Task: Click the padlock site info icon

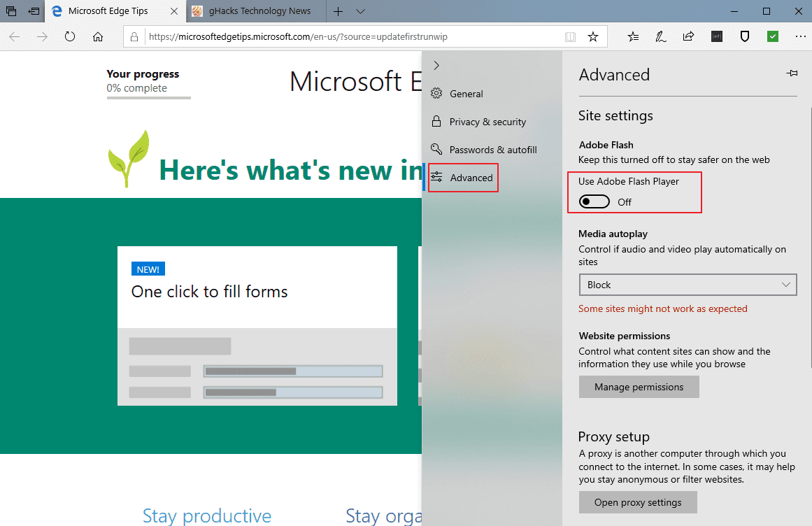Action: point(134,37)
